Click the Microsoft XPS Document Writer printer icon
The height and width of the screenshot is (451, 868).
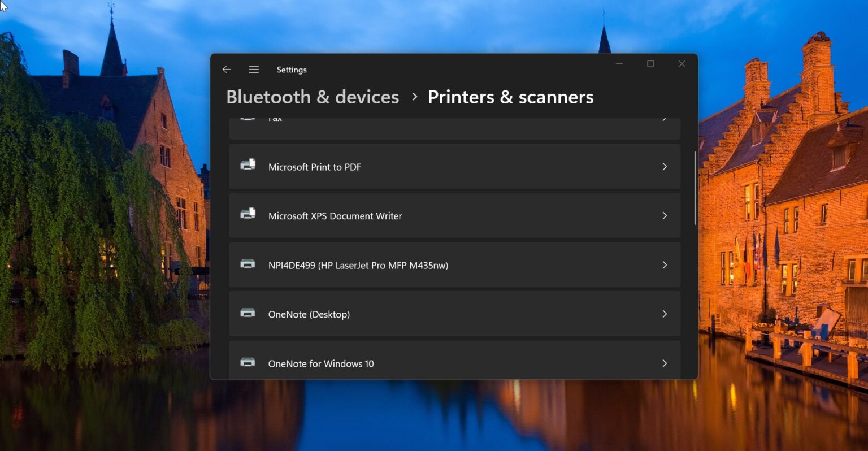(248, 214)
